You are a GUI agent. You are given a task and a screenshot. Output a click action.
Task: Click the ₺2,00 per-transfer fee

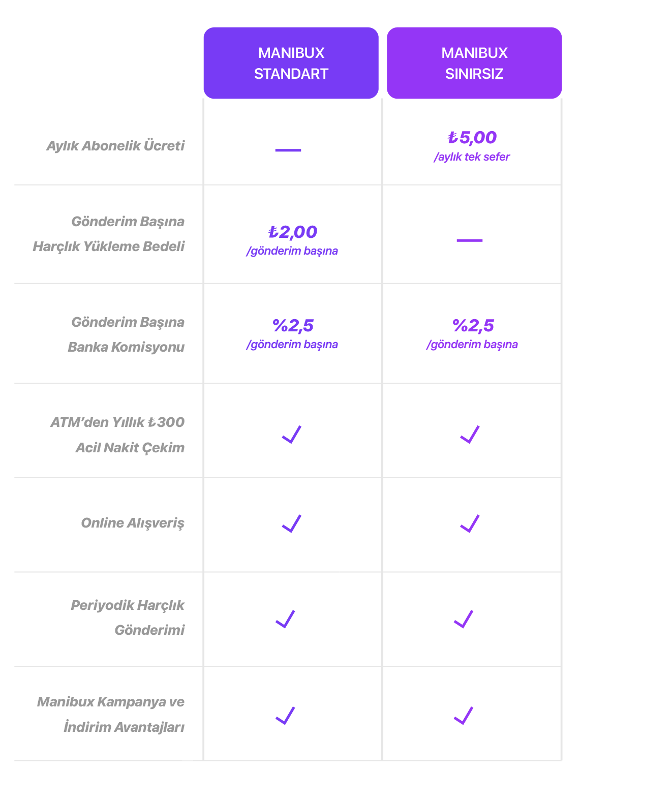click(x=293, y=232)
